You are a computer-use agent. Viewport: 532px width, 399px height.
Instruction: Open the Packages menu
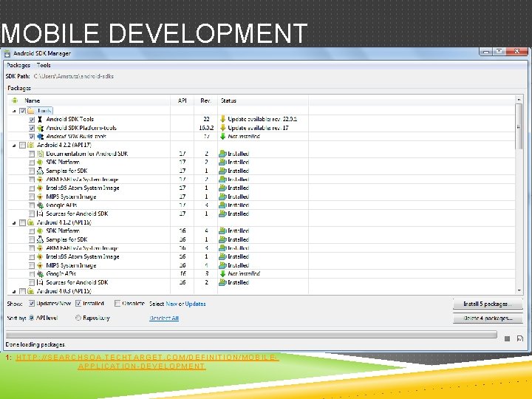coord(18,65)
